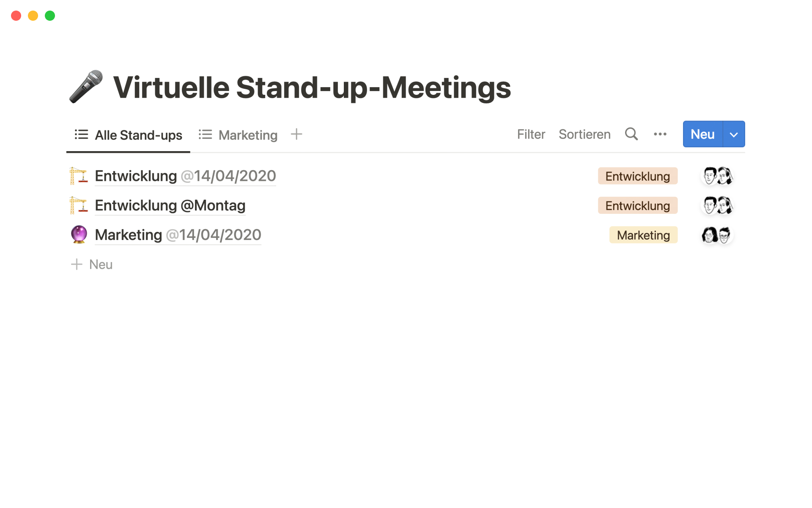Open the Filter options
The width and height of the screenshot is (812, 508).
pyautogui.click(x=531, y=135)
